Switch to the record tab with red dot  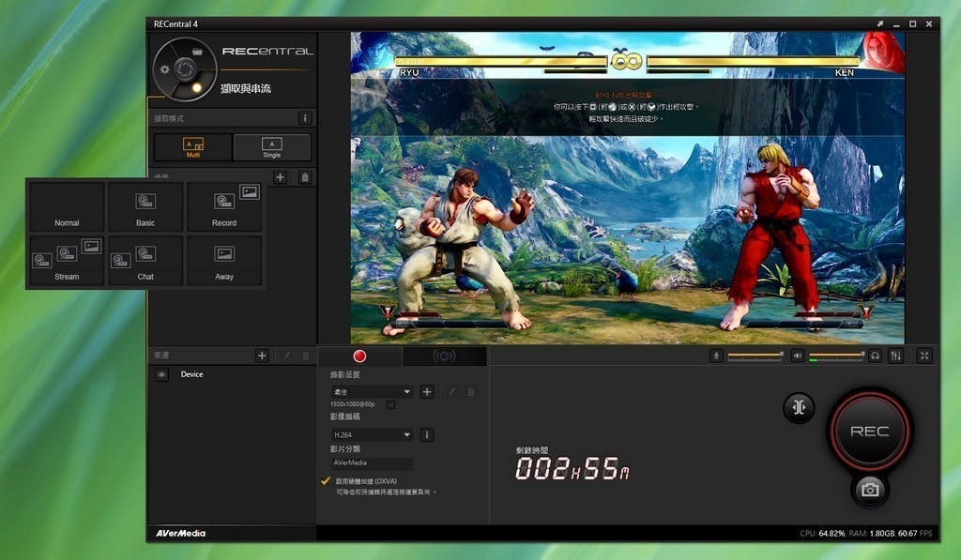pos(359,356)
